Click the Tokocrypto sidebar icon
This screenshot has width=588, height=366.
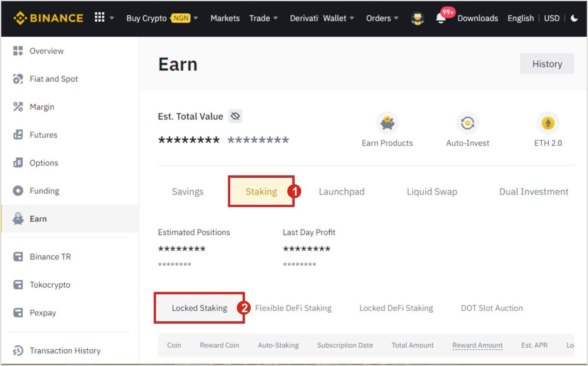tap(18, 285)
